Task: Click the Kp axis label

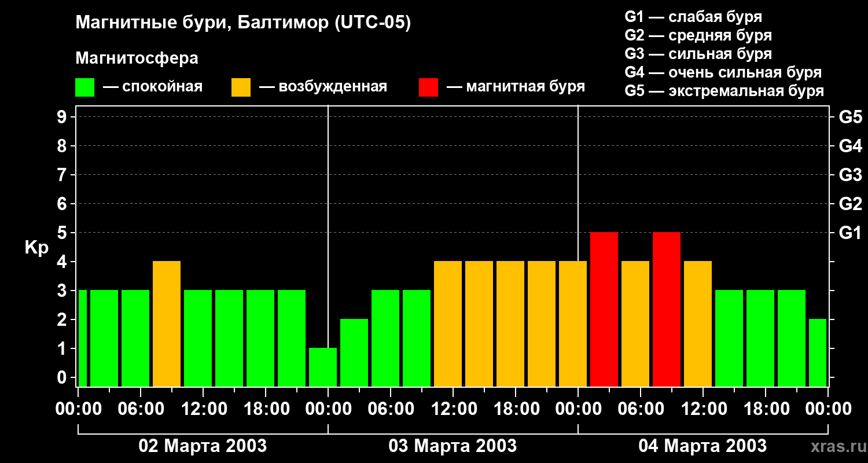Action: pyautogui.click(x=36, y=248)
